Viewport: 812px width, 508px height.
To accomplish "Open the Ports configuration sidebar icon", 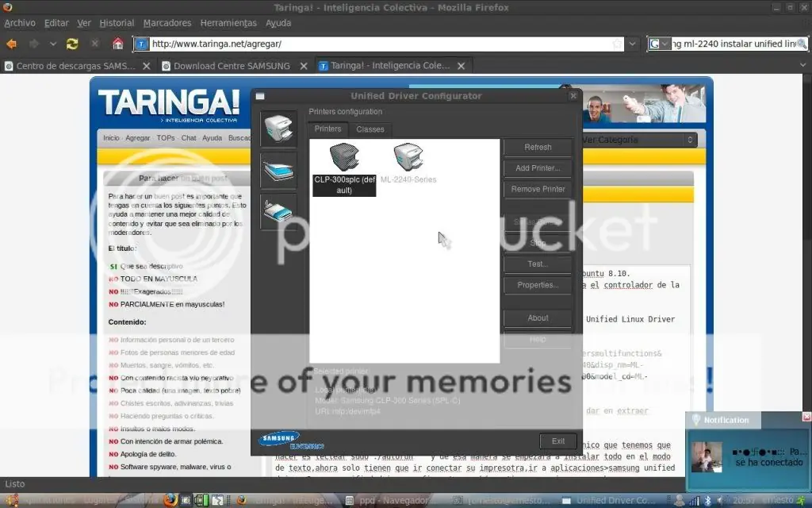I will [x=278, y=211].
